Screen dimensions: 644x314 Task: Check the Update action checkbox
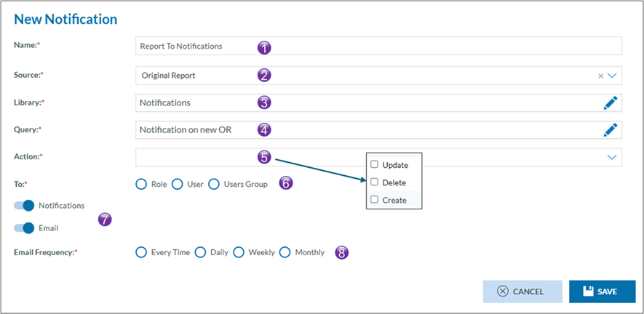click(x=374, y=165)
